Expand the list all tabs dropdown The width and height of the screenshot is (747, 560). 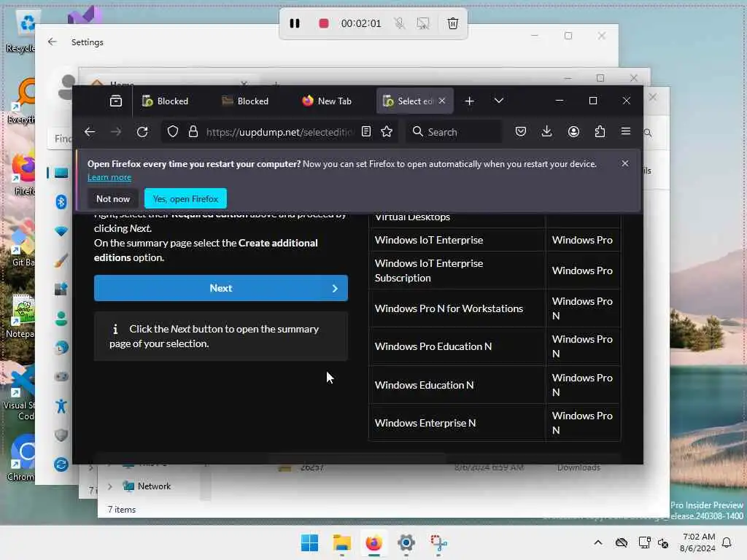(x=499, y=101)
